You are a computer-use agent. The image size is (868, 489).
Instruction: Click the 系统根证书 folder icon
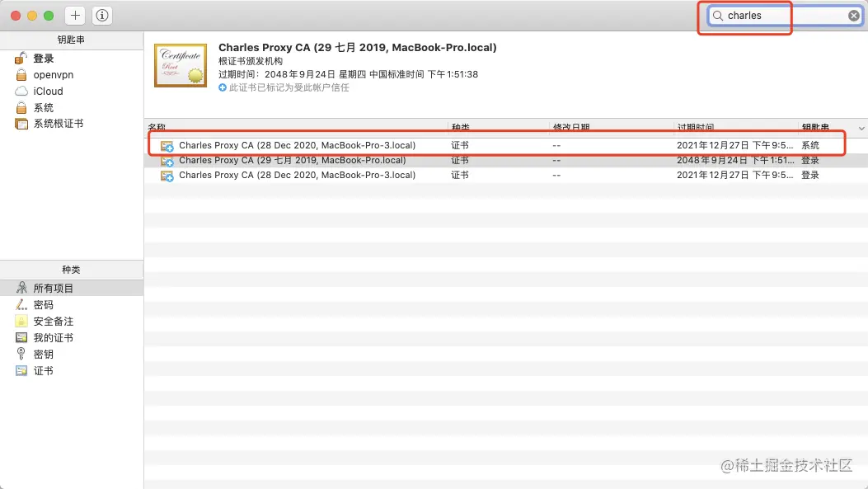[x=21, y=124]
